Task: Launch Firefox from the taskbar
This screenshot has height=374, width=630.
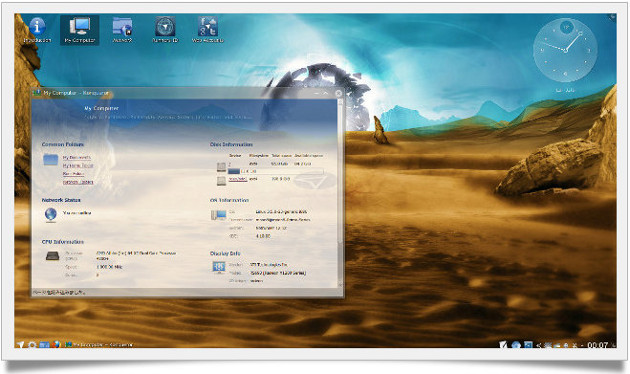Action: [x=56, y=345]
